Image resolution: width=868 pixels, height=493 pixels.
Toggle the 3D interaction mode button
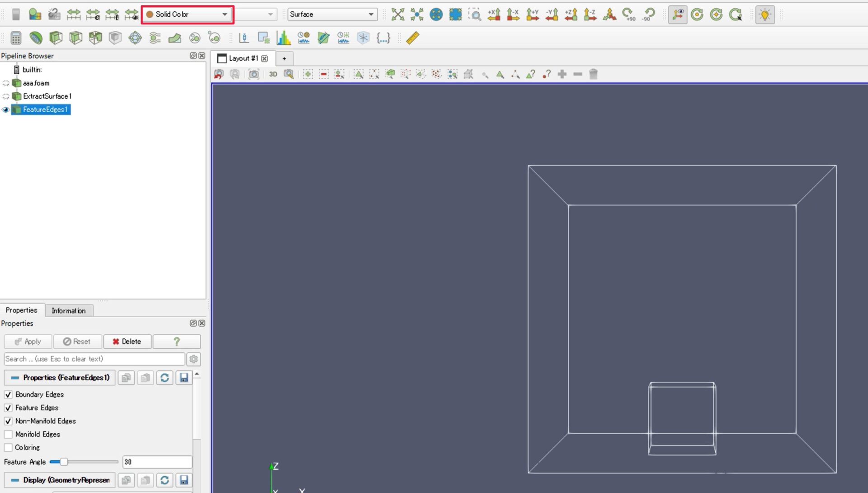tap(273, 74)
